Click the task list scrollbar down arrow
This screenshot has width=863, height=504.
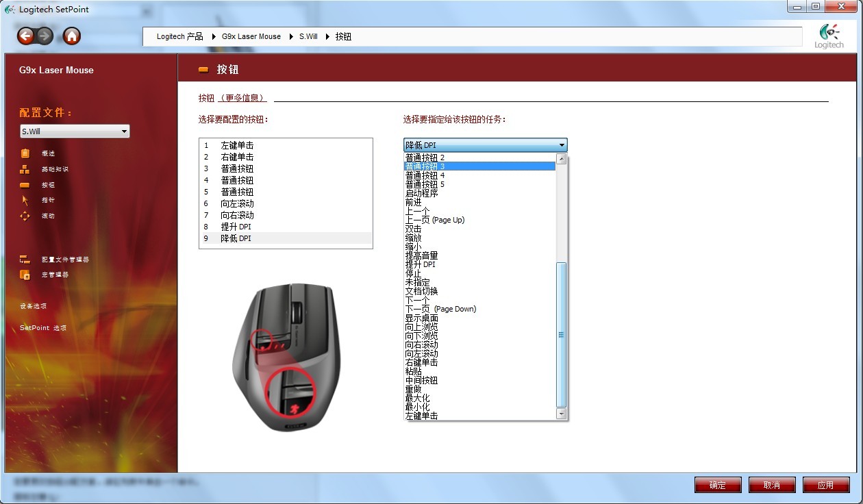click(562, 414)
